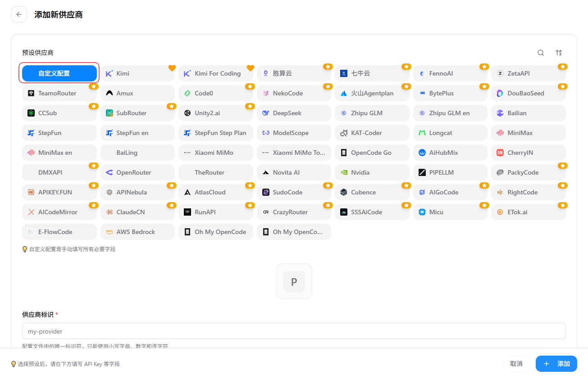This screenshot has width=588, height=379.
Task: Pick the MiniMax en preset
Action: click(x=59, y=153)
